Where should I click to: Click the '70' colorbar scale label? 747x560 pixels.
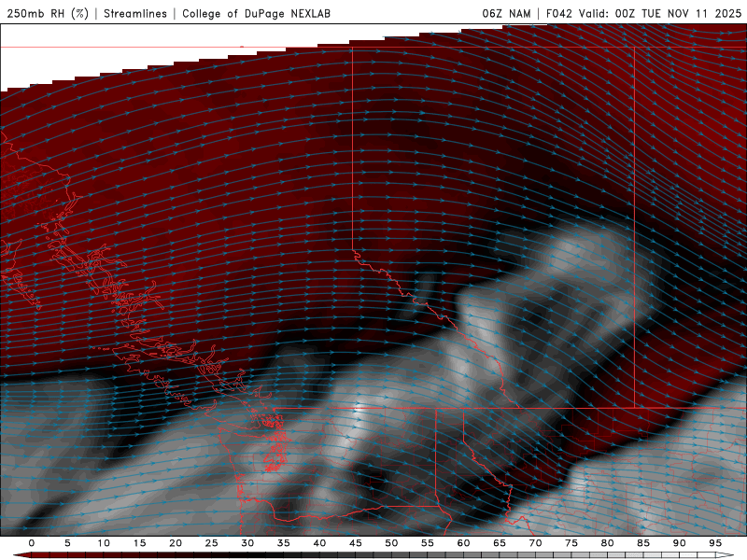pos(535,543)
